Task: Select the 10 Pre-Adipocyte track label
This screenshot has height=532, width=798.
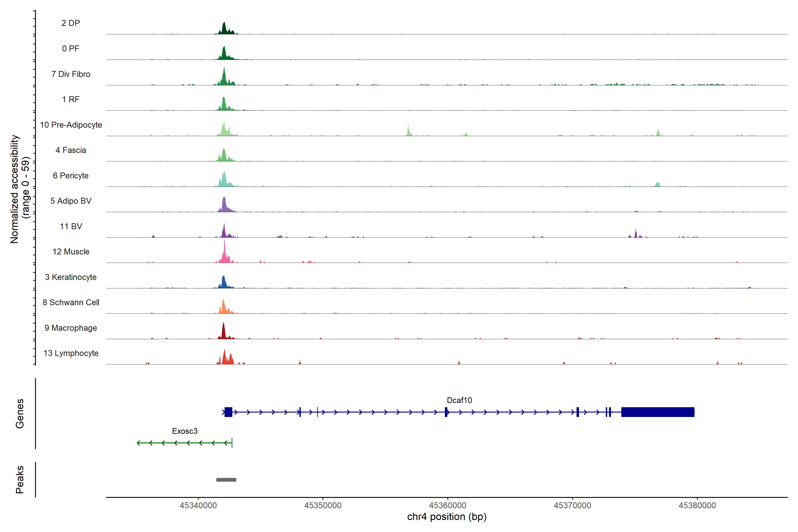Action: (x=71, y=125)
